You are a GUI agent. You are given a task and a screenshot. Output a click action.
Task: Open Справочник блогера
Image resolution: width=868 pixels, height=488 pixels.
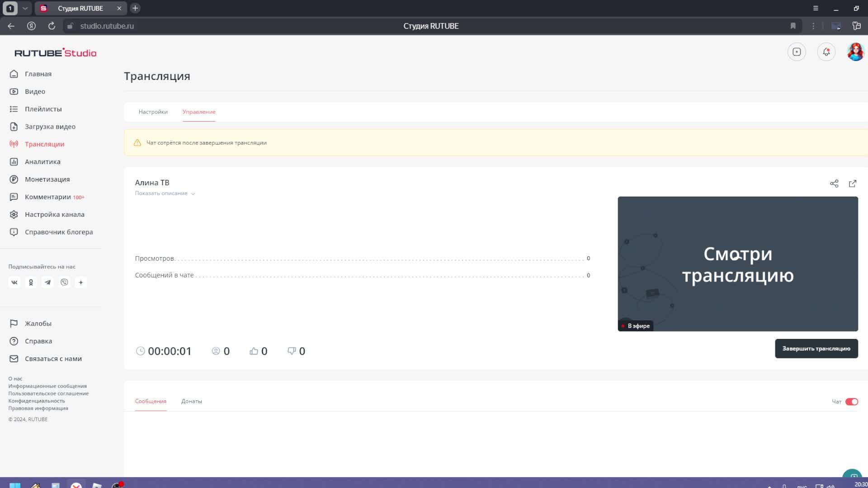click(51, 232)
